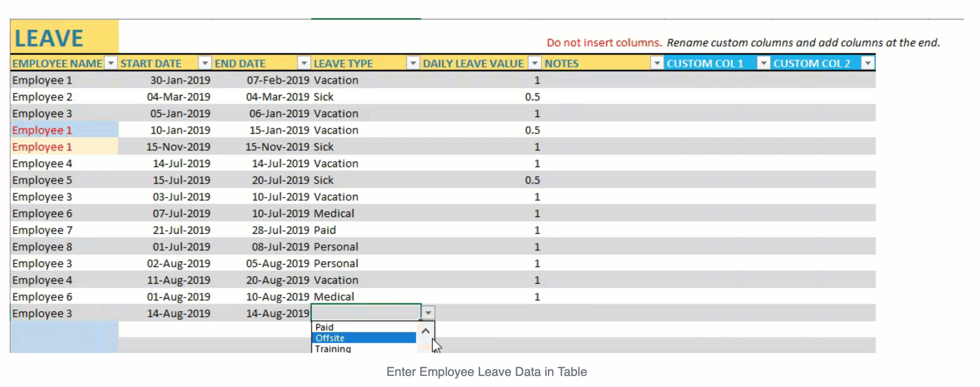Pick Training from the dropdown list
Viewport: 980px width, 387px height.
[364, 348]
